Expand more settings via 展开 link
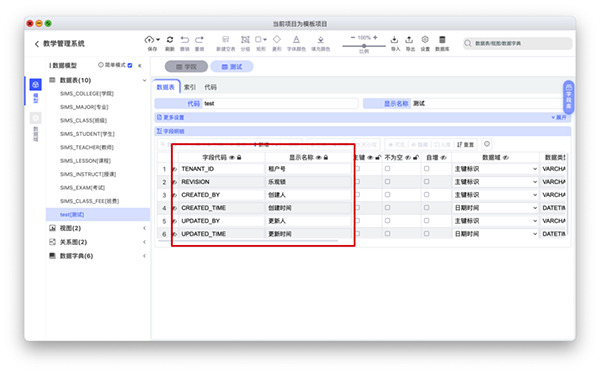This screenshot has width=600, height=373. 559,117
